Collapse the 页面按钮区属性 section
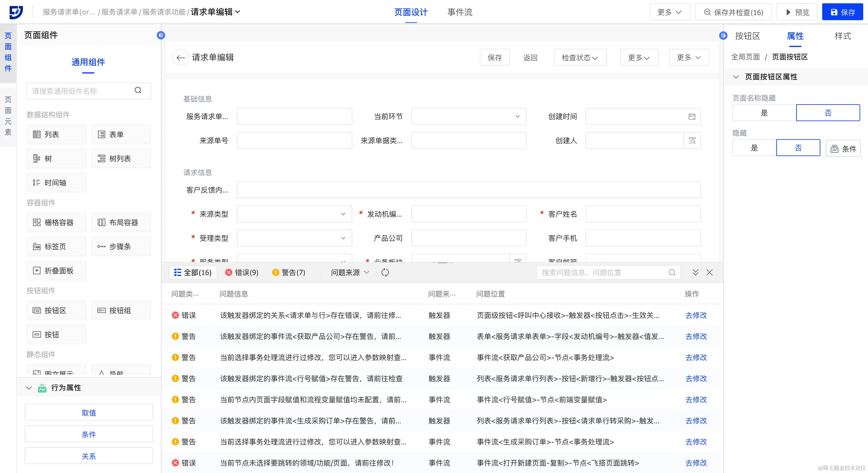 (736, 77)
